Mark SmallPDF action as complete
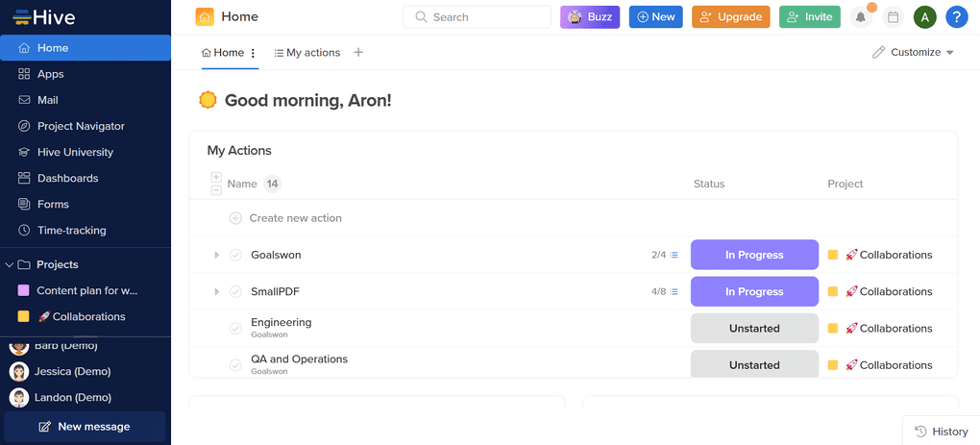Image resolution: width=980 pixels, height=445 pixels. point(235,292)
